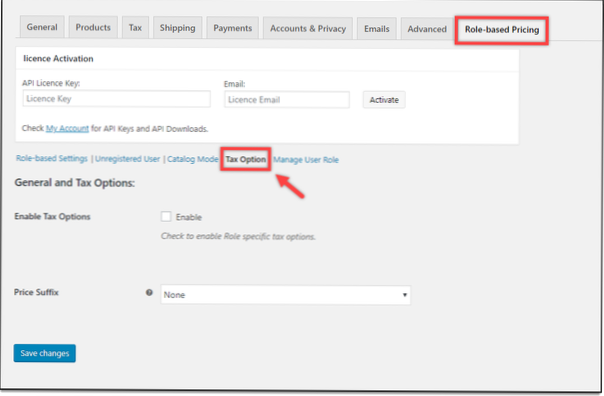The height and width of the screenshot is (396, 604).
Task: Click the 'General and Tax Options:' heading
Action: [75, 183]
